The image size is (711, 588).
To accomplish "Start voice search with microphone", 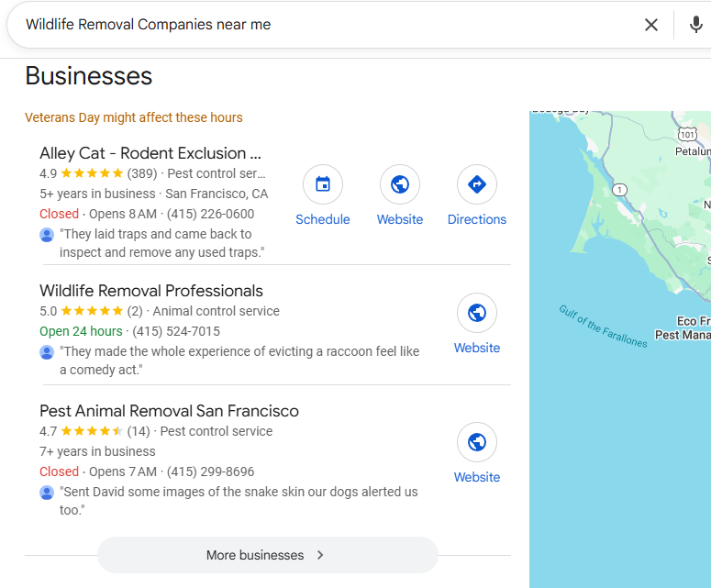I will coord(696,25).
